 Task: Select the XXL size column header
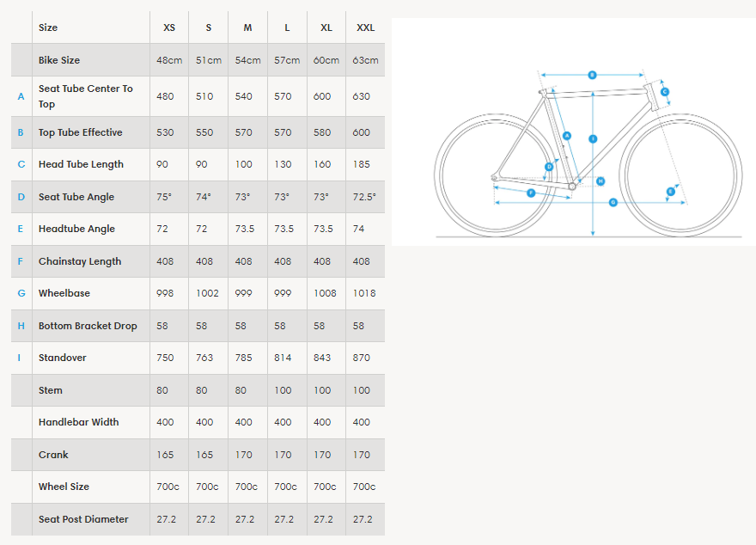[x=365, y=28]
